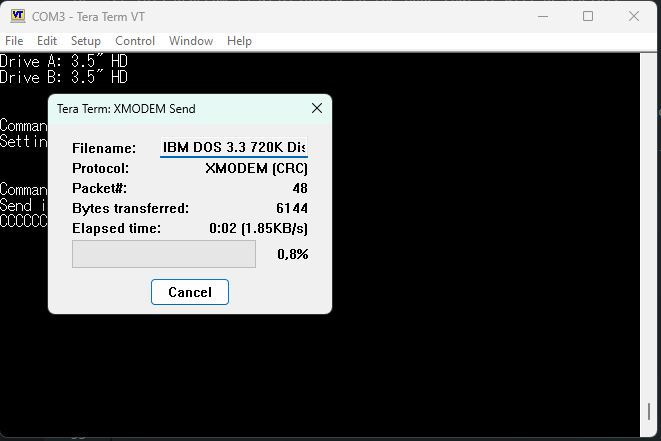Minimize the Tera Term window

click(x=541, y=16)
